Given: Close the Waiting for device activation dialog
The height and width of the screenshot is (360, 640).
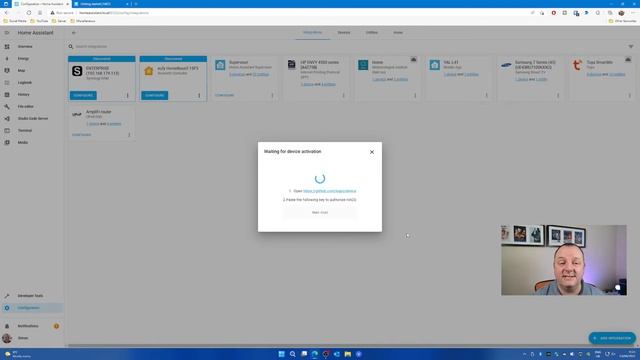Looking at the screenshot, I should coord(371,152).
